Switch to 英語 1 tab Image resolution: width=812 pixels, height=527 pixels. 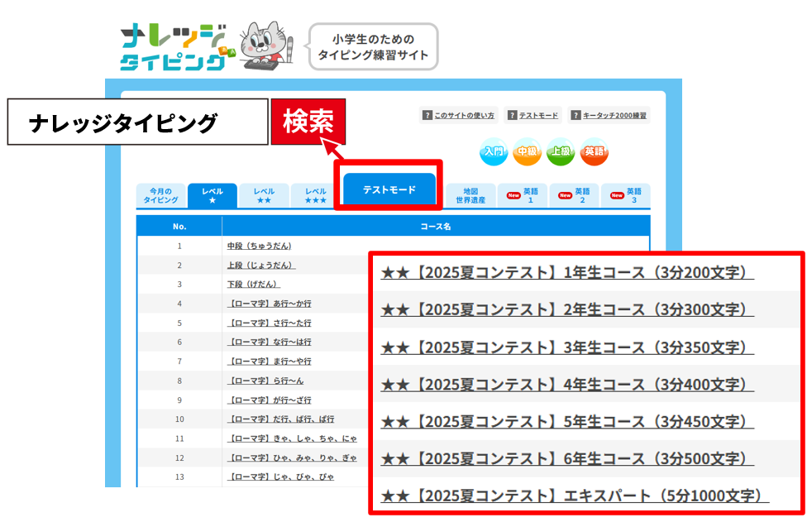pyautogui.click(x=522, y=195)
